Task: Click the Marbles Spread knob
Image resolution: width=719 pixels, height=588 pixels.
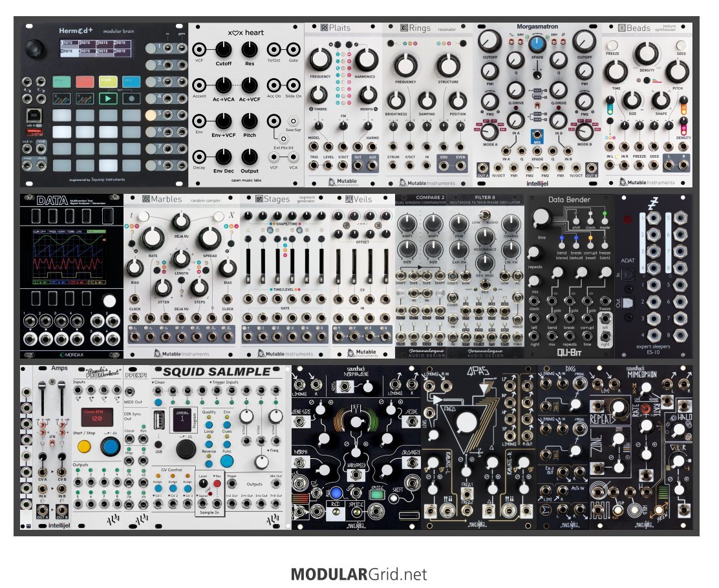Action: 209,238
